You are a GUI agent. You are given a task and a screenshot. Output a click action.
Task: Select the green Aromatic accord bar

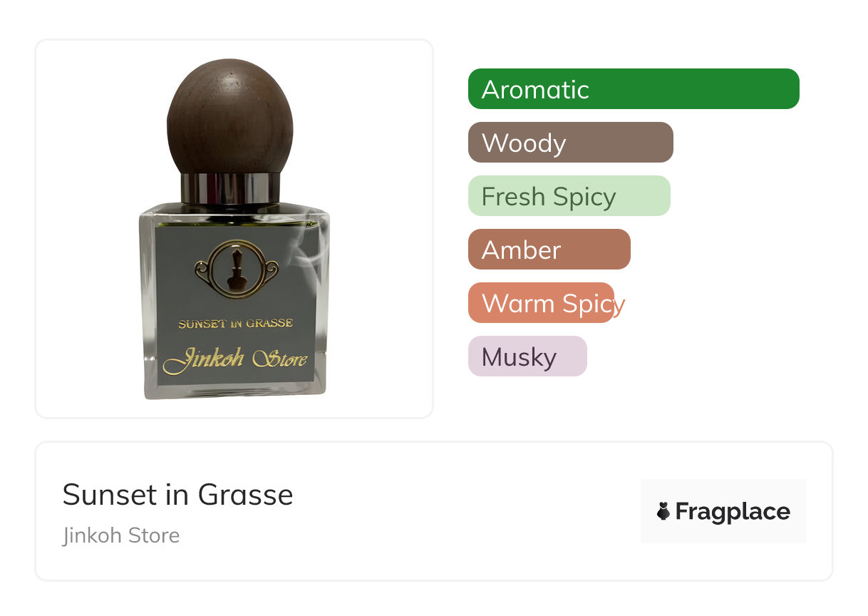pos(634,89)
